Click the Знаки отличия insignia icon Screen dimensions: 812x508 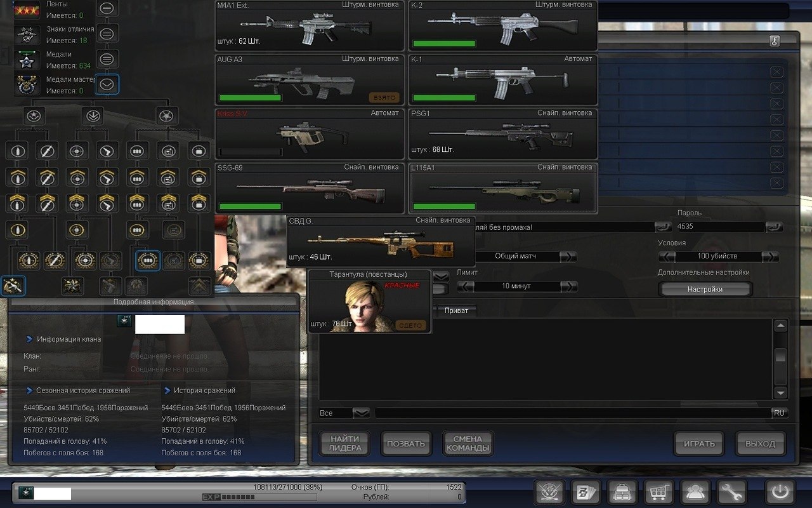coord(27,34)
